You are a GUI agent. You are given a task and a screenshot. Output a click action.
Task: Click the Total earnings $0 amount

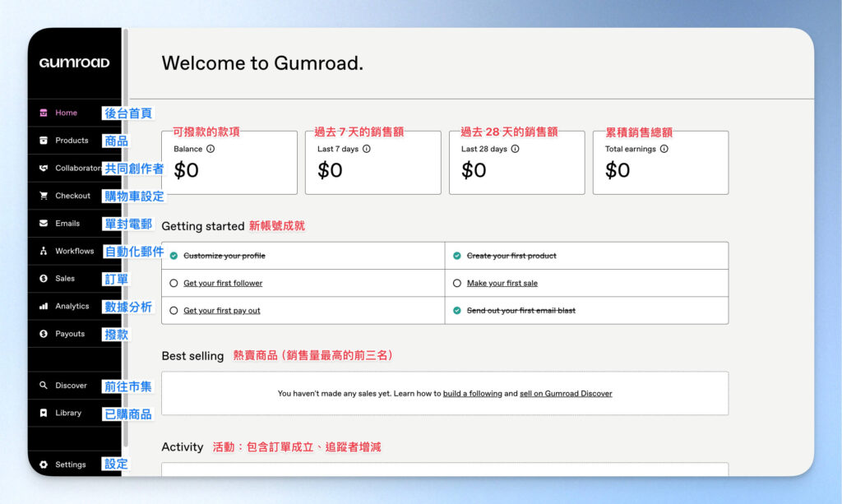click(x=618, y=170)
